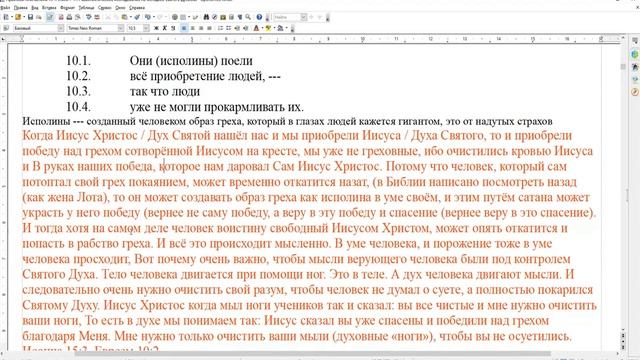The width and height of the screenshot is (640, 360).
Task: Save the document with the floppy disk icon
Action: [x=30, y=17]
